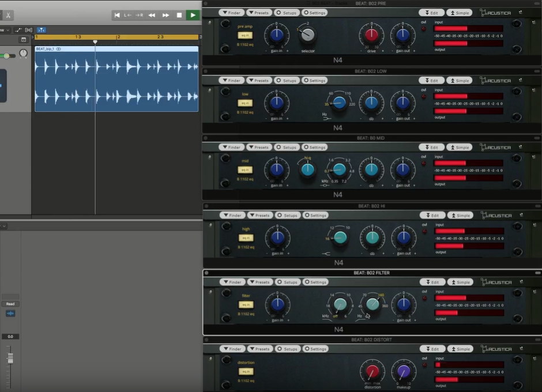Click the high frequency knob set near 16
The width and height of the screenshot is (542, 392).
pos(340,238)
